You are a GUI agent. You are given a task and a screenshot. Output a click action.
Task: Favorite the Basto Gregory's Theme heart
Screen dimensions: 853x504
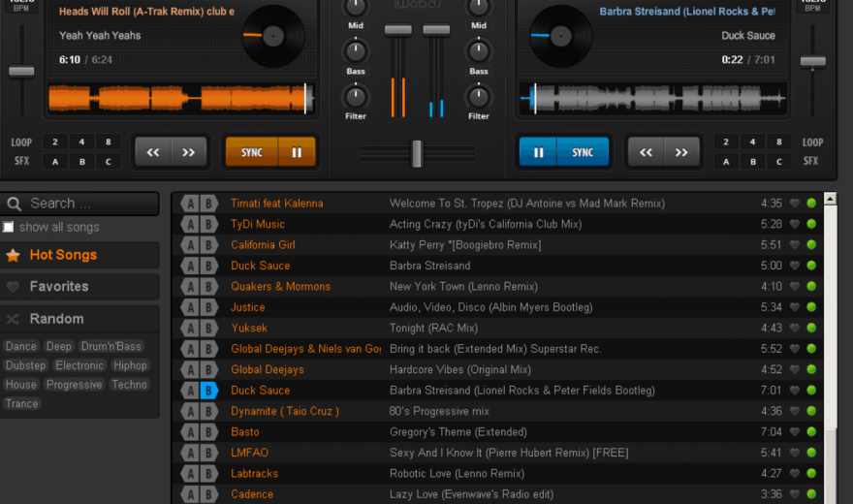pos(794,431)
